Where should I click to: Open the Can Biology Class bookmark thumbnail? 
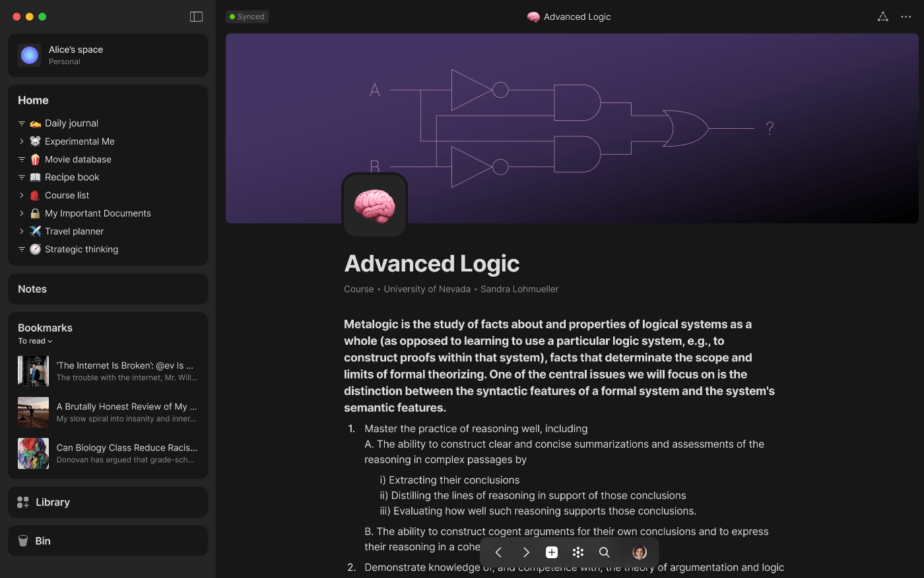[33, 453]
